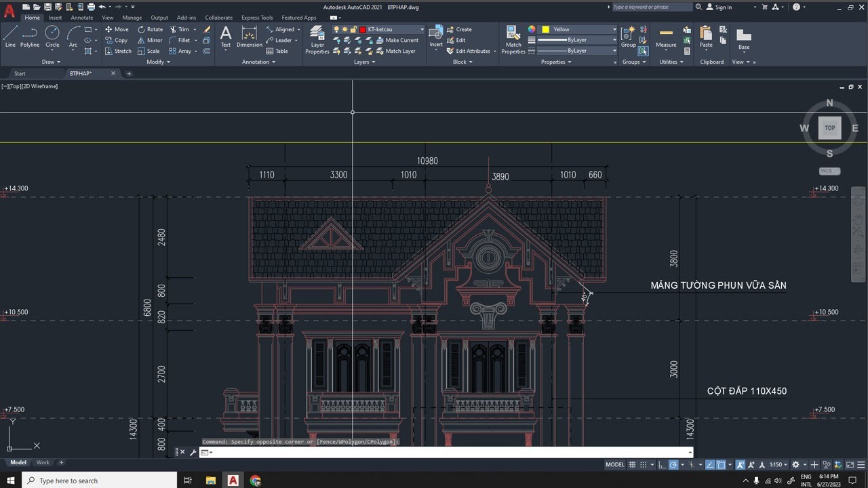Switch to the Annotate ribbon tab
868x488 pixels.
[x=82, y=18]
